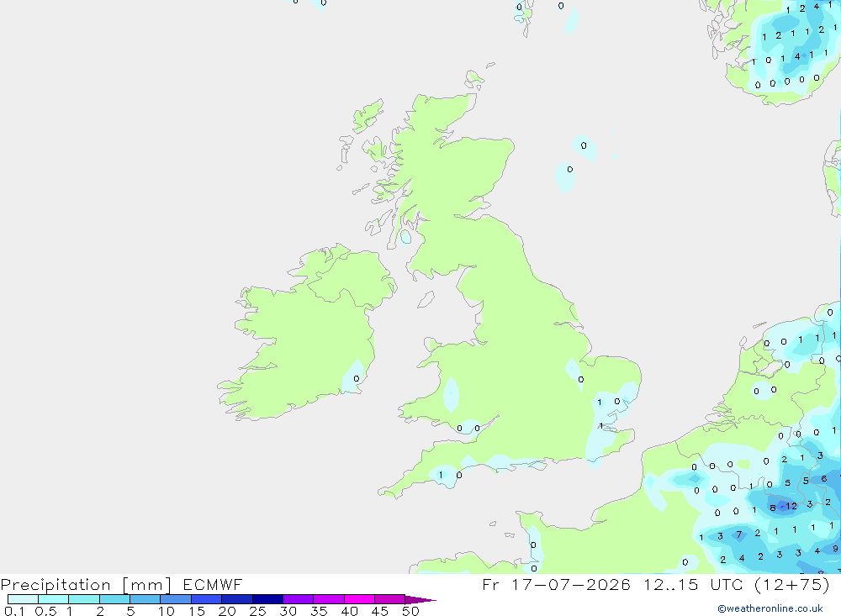Click the legend label "10"
This screenshot has width=841, height=616.
[167, 611]
